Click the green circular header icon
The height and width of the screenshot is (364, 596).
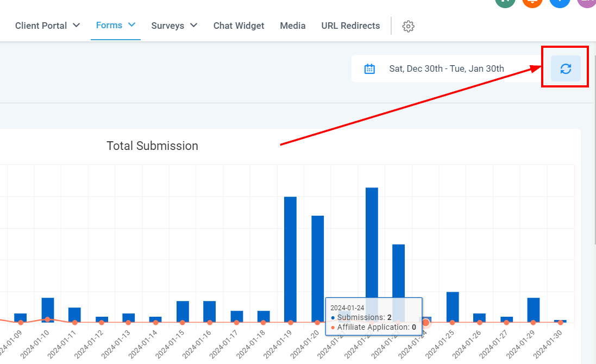505,2
